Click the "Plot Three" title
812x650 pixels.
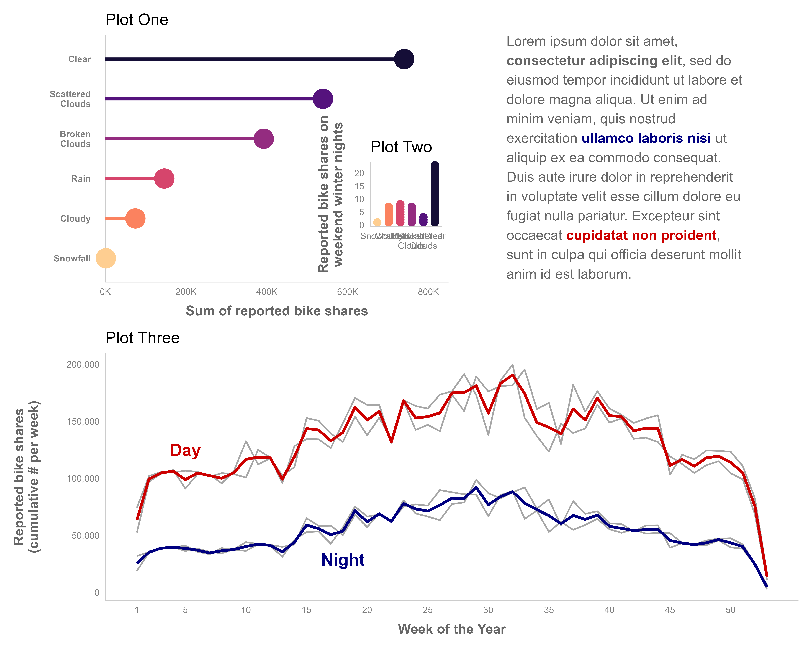pyautogui.click(x=142, y=338)
